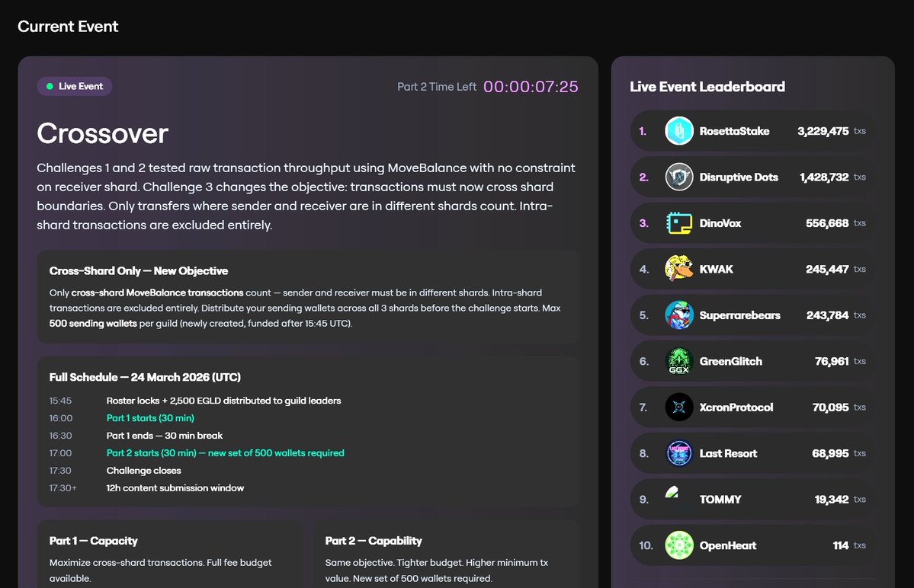Open XcronProtocol guild name
Screen dimensions: 914x588
(x=736, y=407)
